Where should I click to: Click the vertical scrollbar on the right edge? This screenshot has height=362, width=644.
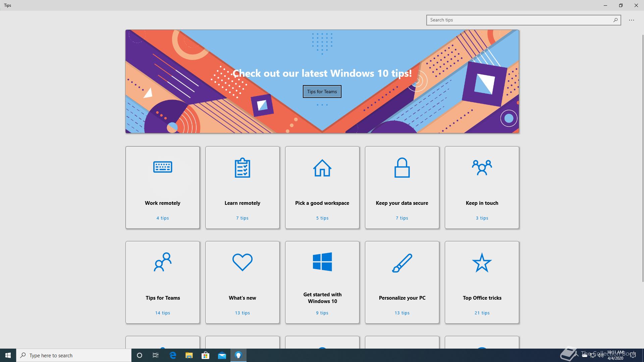(x=642, y=158)
